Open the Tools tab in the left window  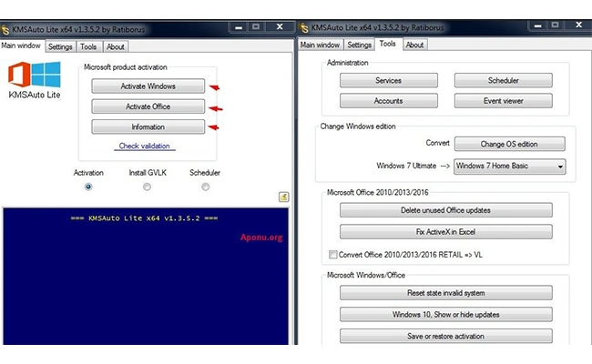point(88,46)
